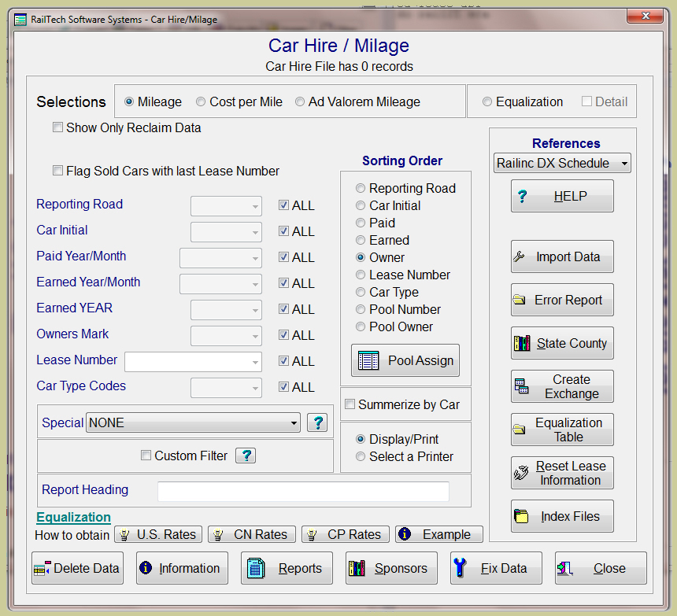Choose Select a Printer option
677x616 pixels.
(x=360, y=456)
